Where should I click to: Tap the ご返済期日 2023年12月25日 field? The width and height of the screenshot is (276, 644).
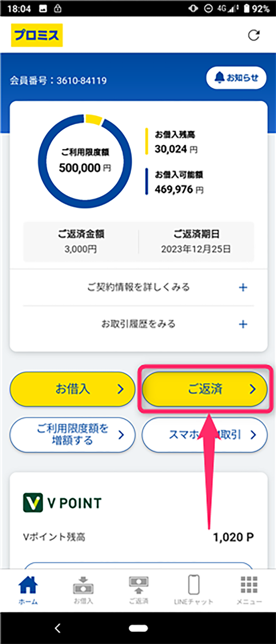click(x=196, y=242)
